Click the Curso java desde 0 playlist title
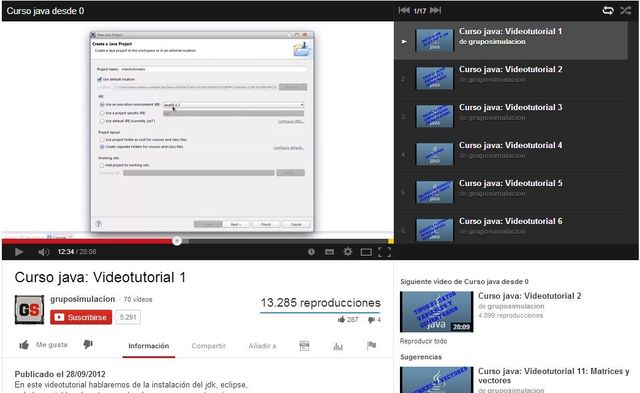 [45, 11]
